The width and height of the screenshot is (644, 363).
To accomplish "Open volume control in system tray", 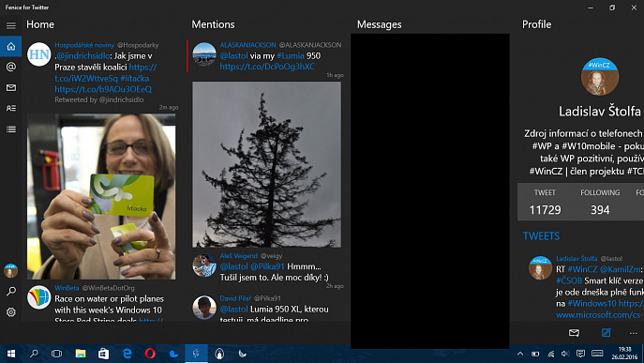I will (x=565, y=354).
